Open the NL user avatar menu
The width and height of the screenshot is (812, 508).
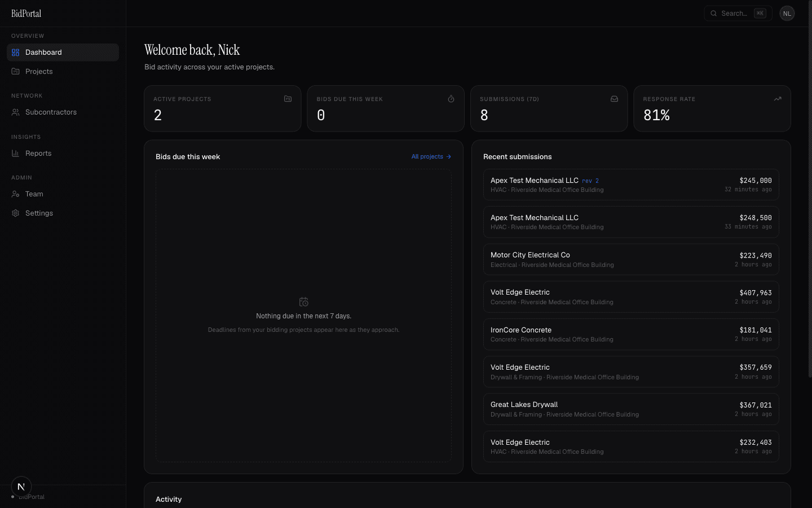pos(787,14)
